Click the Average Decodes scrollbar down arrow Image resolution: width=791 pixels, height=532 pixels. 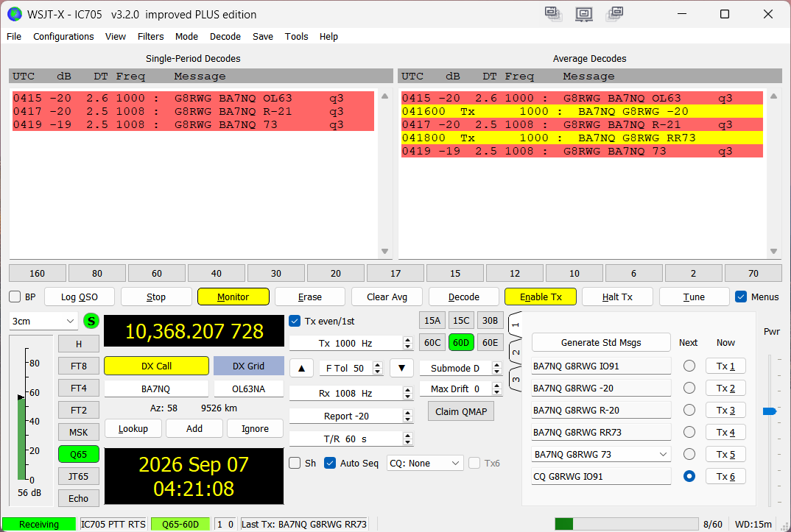pos(773,251)
